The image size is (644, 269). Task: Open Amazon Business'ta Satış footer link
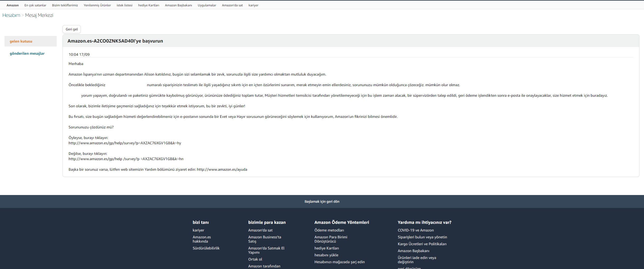point(265,239)
